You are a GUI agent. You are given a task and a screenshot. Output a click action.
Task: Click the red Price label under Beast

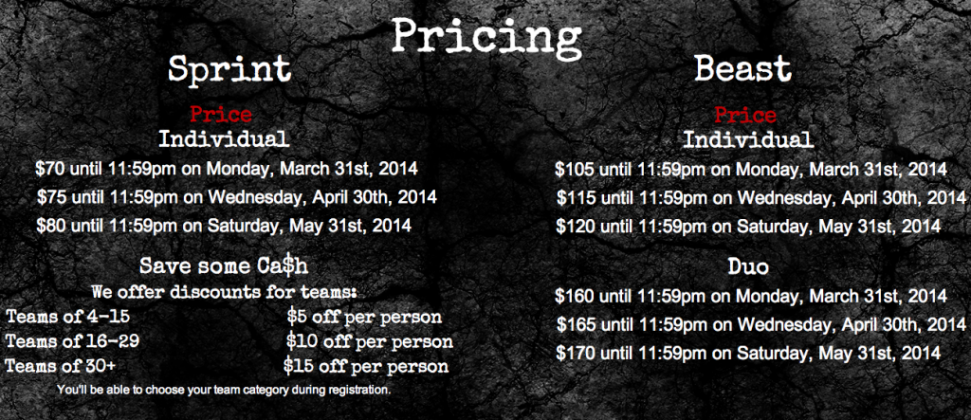[x=746, y=115]
